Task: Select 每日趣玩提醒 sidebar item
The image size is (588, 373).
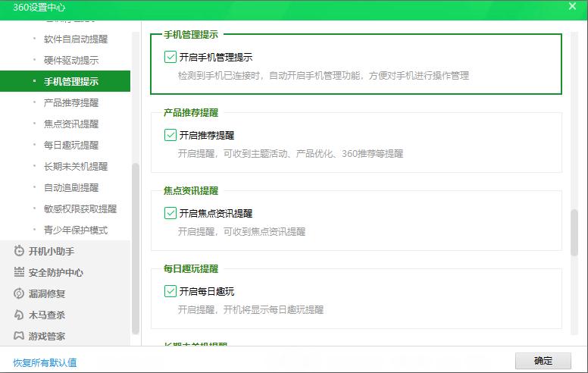Action: tap(71, 146)
